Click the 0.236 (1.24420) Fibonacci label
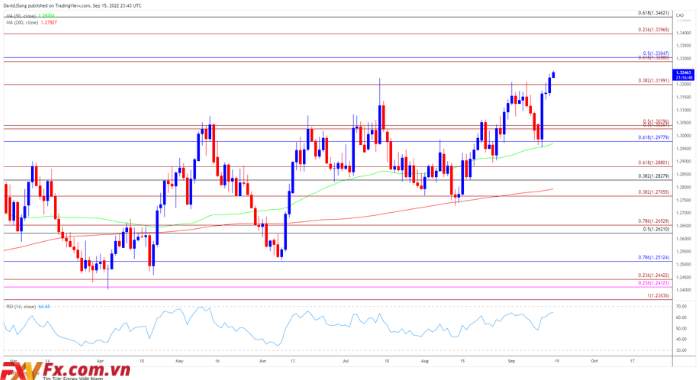The height and width of the screenshot is (380, 700). pos(654,276)
